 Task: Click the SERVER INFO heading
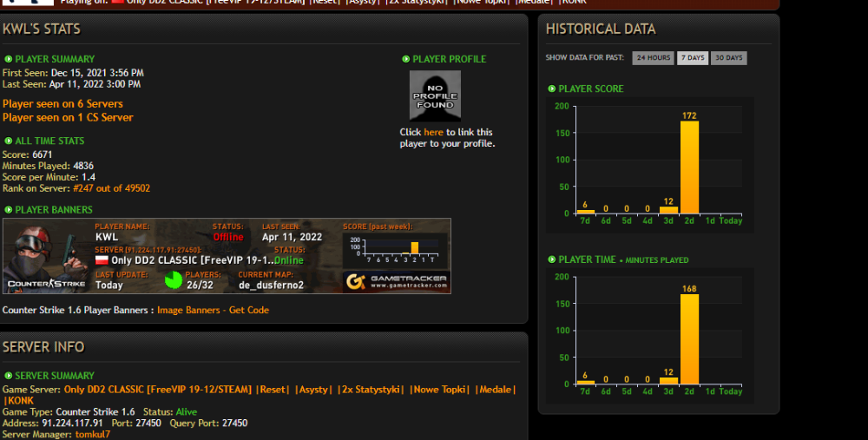[43, 347]
